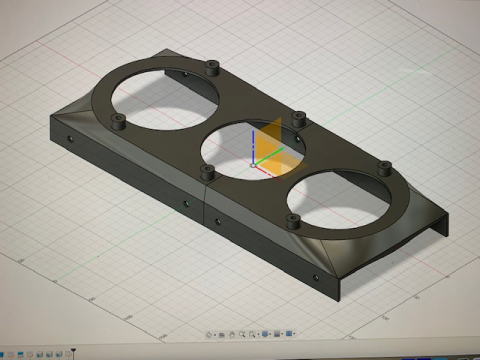
Task: Open the Display Settings monitor icon
Action: point(265,334)
